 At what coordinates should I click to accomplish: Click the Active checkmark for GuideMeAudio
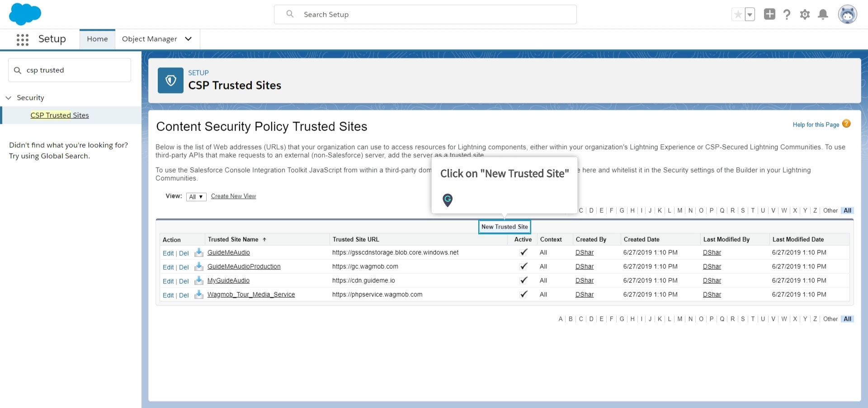pos(524,252)
